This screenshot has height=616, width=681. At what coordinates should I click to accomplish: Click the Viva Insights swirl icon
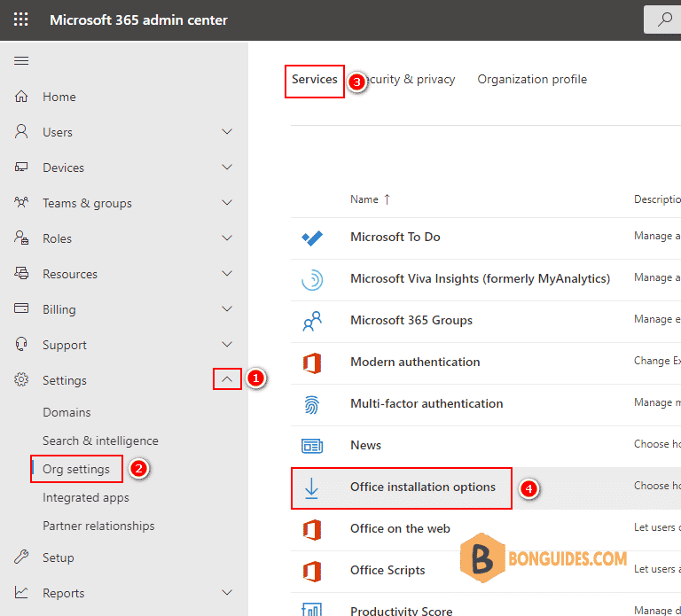pos(312,279)
